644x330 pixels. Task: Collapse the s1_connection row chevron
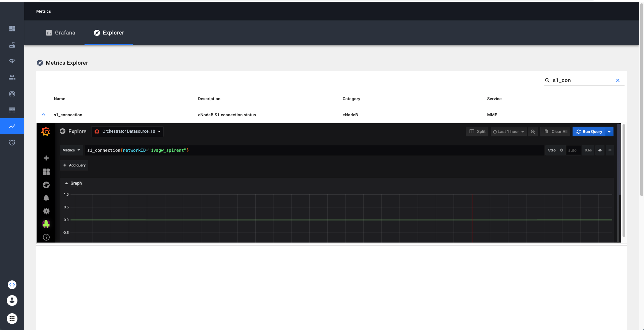point(43,115)
